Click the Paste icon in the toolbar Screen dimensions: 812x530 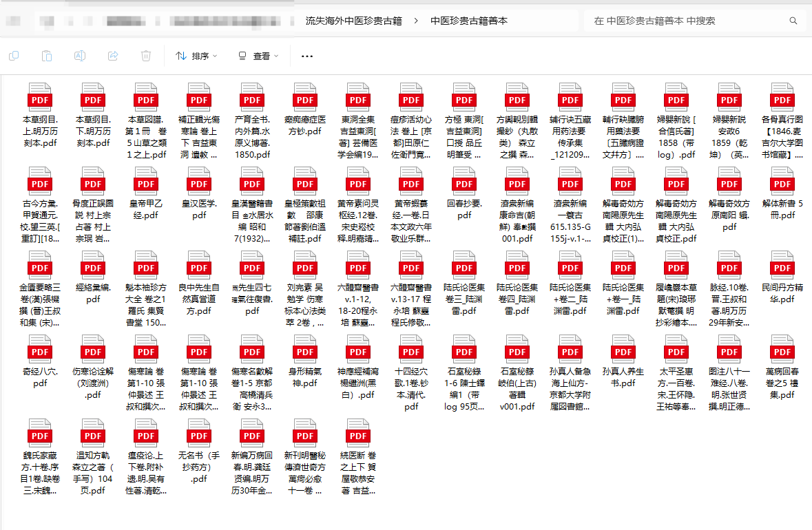47,56
